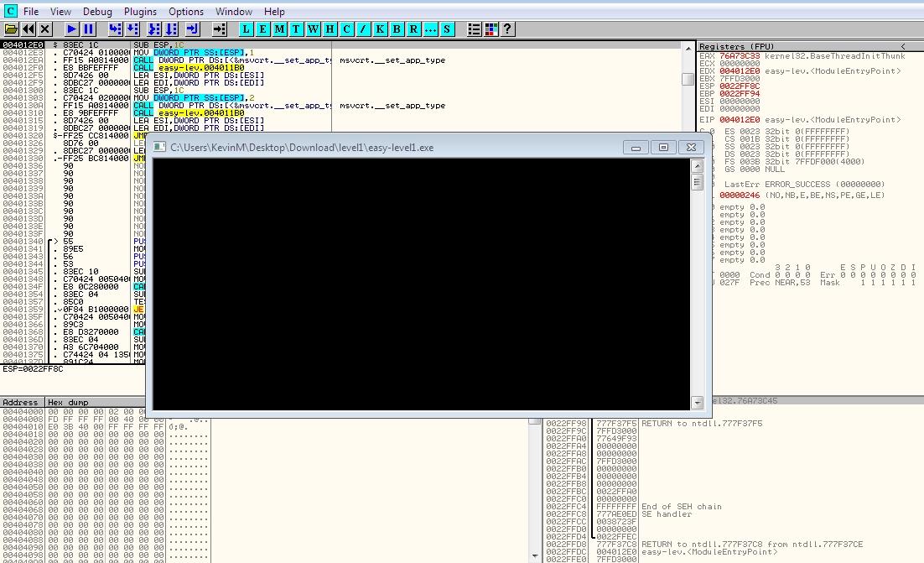Open debugging options list icon
The height and width of the screenshot is (563, 924).
point(474,29)
